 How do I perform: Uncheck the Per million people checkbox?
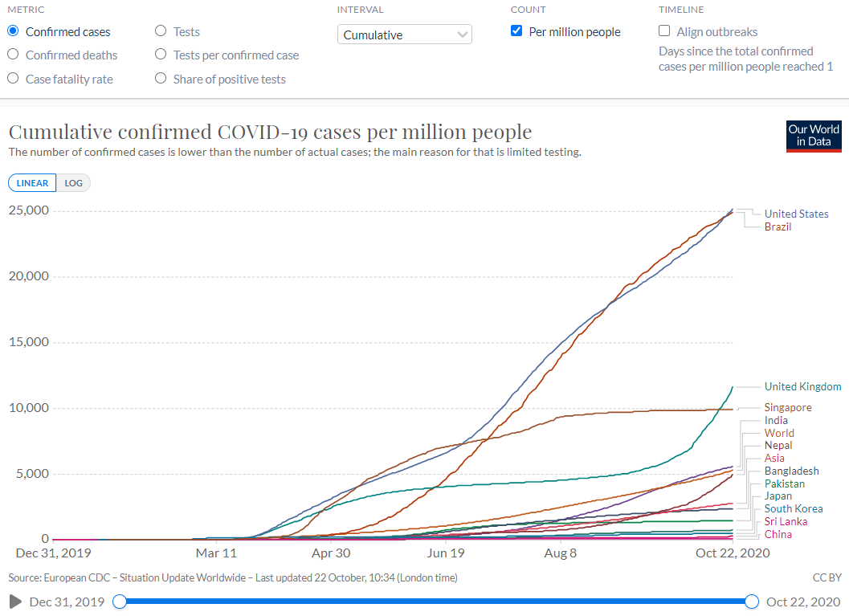click(516, 31)
